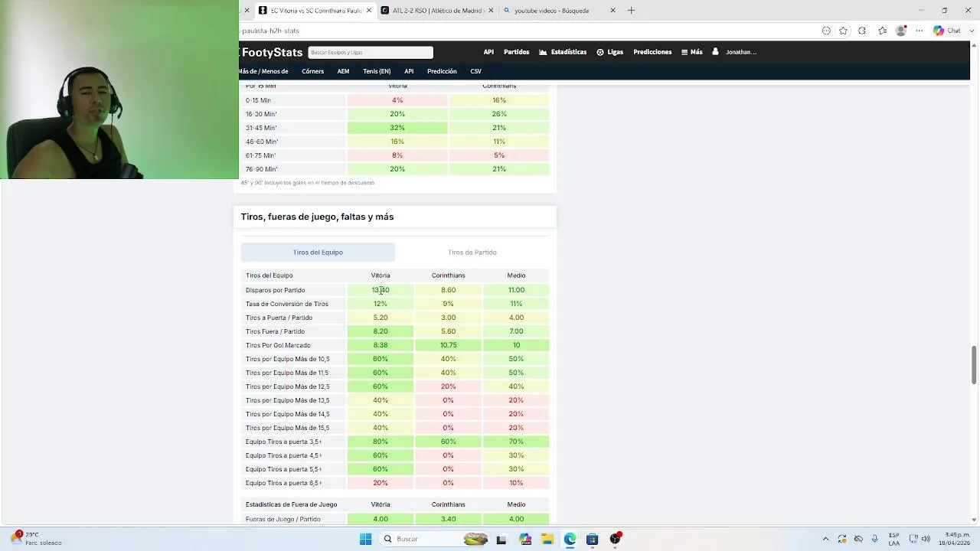Open Copilot app on the taskbar
Screen dimensions: 980x551
525,539
